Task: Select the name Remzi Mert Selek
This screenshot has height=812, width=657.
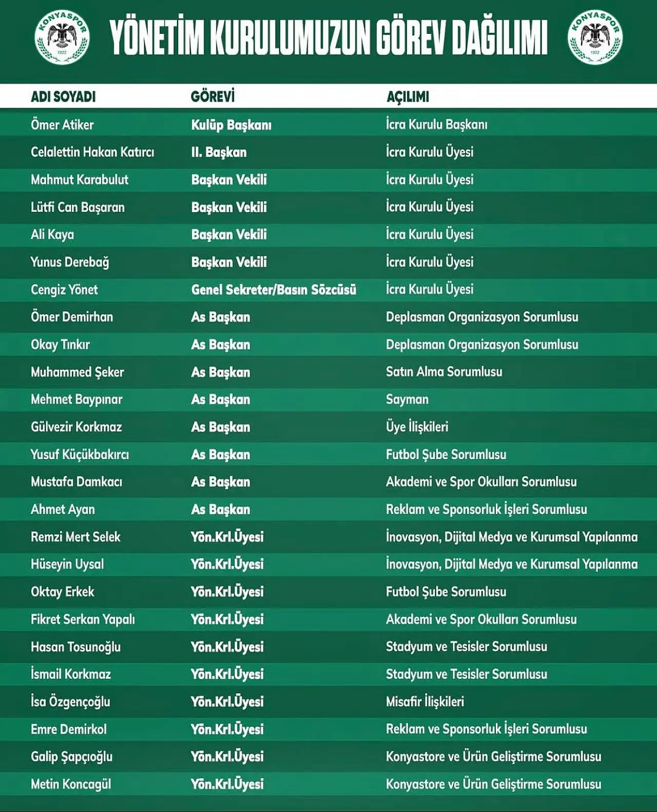Action: 75,537
